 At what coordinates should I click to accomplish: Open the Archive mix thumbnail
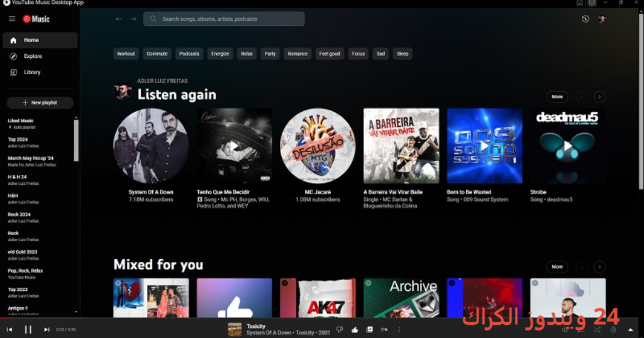(x=401, y=298)
